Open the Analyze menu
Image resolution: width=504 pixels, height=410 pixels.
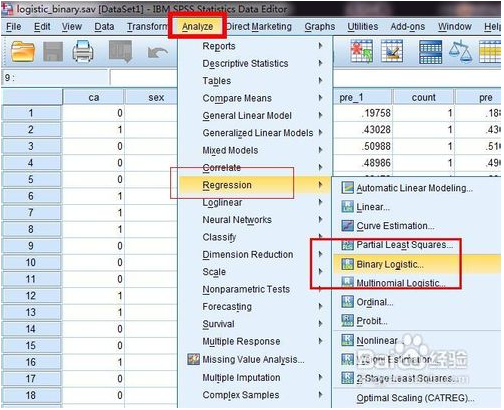click(x=197, y=27)
